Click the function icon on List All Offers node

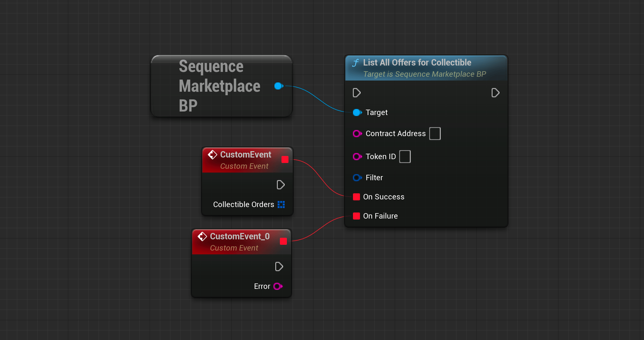pyautogui.click(x=356, y=63)
